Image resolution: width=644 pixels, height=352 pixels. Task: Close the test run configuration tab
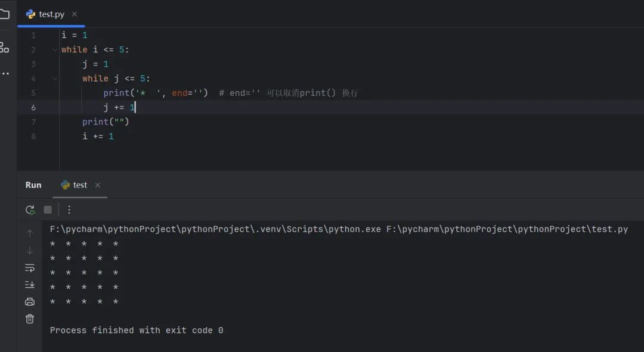tap(98, 185)
